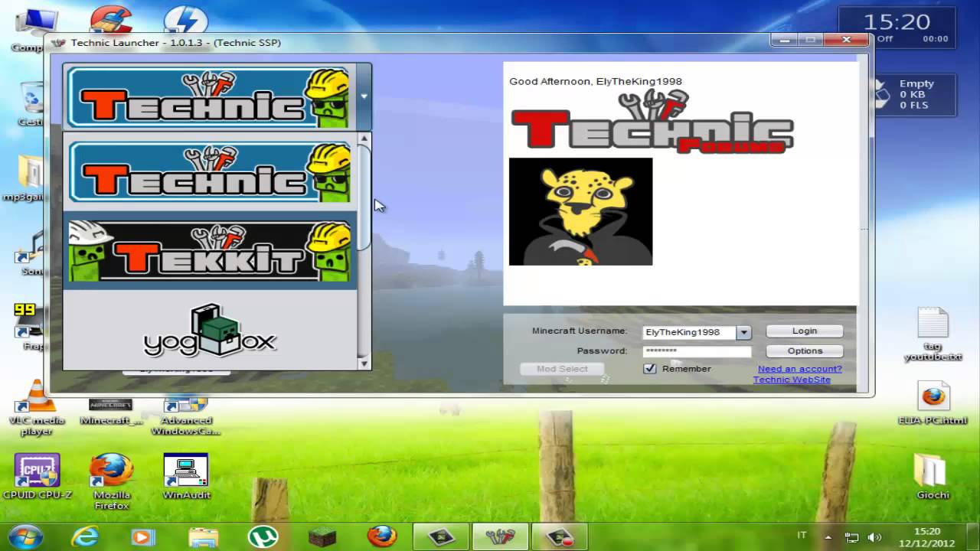Click the cheetah avatar image

click(x=580, y=211)
